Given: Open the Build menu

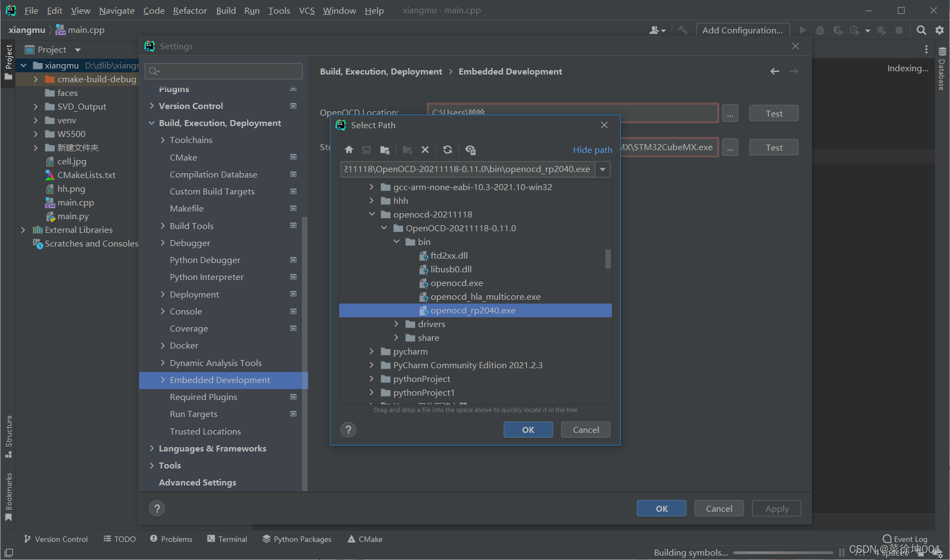Looking at the screenshot, I should 226,10.
